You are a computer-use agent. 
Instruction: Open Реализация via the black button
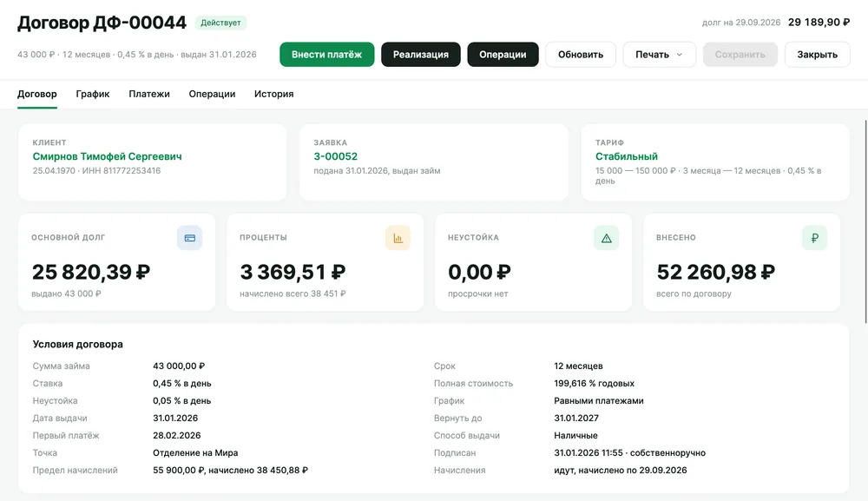pyautogui.click(x=421, y=55)
